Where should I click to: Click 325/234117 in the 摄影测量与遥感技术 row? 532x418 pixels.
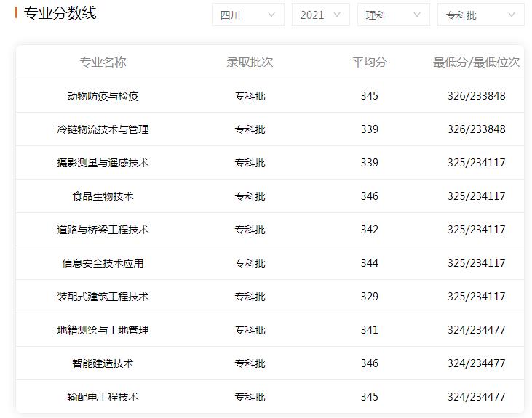[477, 163]
